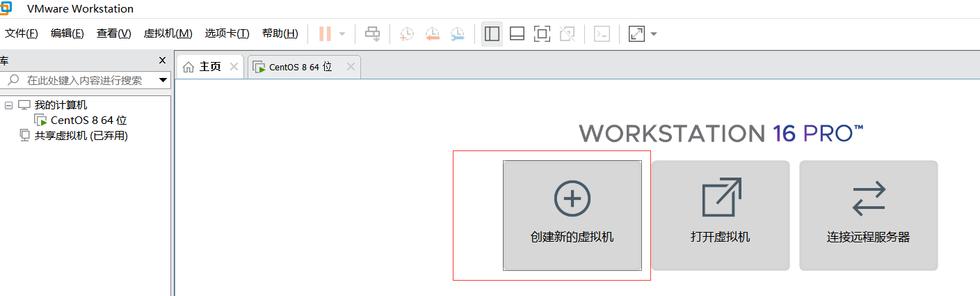Click the pause/suspend virtual machine icon

click(x=325, y=33)
